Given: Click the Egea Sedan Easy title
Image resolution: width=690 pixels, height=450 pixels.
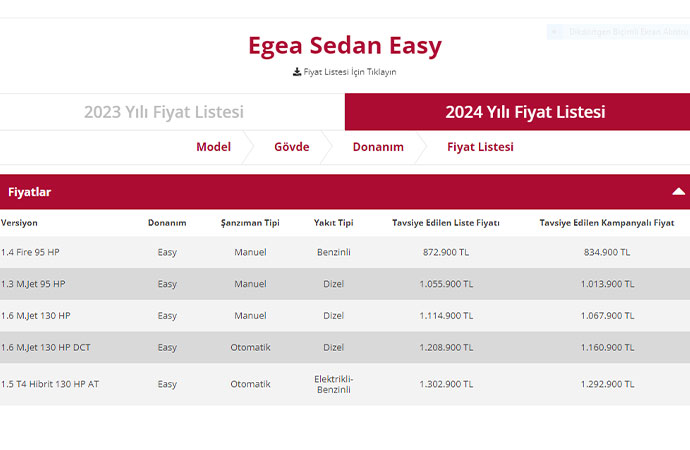Looking at the screenshot, I should [344, 46].
